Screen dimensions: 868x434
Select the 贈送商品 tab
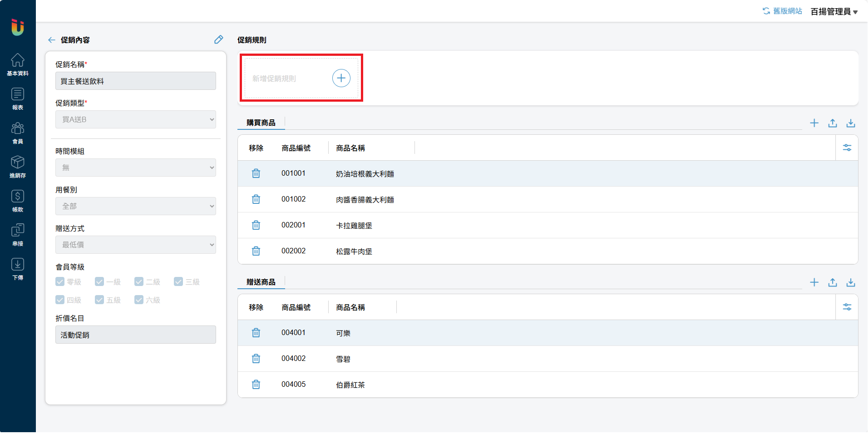(261, 282)
